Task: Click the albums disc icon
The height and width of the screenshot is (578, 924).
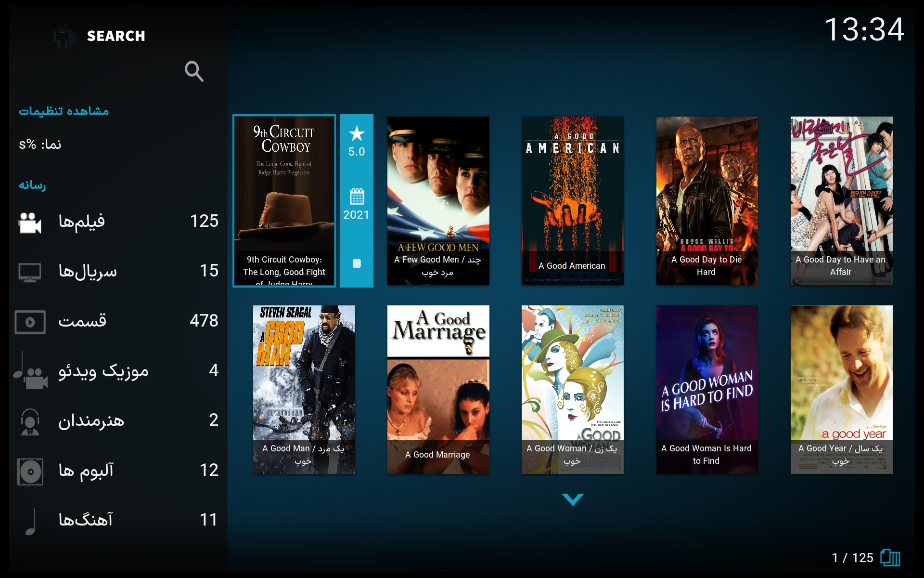Action: click(x=30, y=471)
